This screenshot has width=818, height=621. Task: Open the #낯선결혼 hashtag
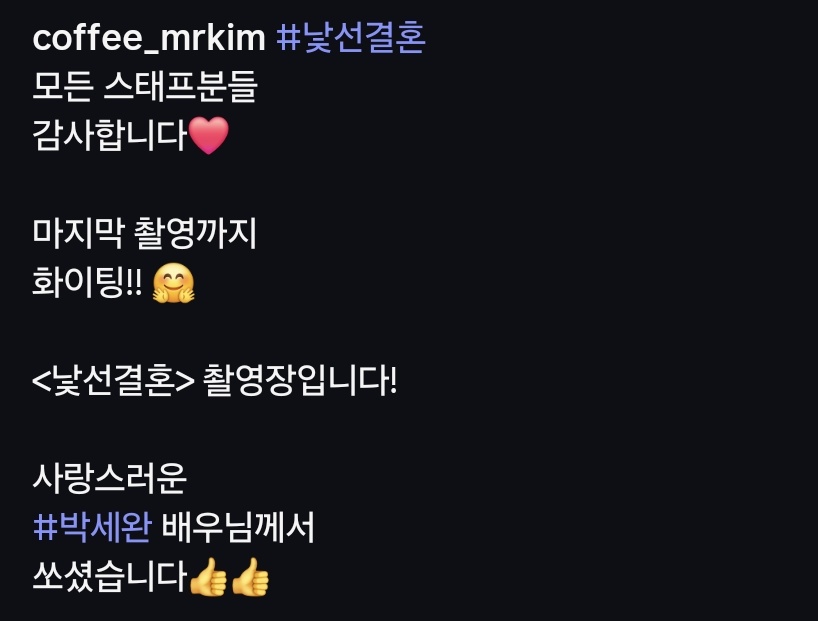(351, 38)
